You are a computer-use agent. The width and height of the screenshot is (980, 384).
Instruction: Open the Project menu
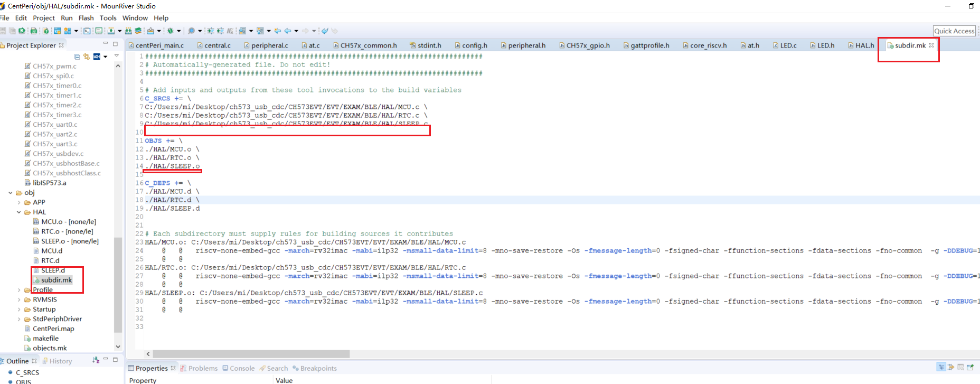pos(44,18)
